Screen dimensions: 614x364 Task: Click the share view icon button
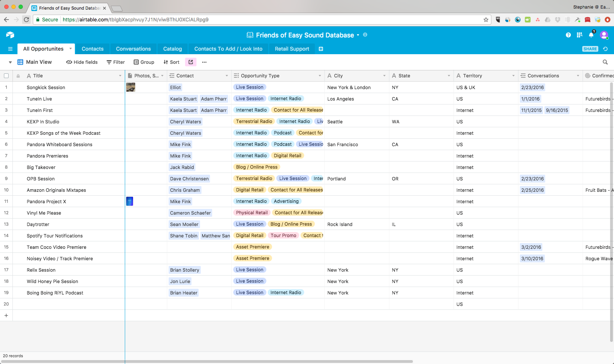[x=191, y=62]
